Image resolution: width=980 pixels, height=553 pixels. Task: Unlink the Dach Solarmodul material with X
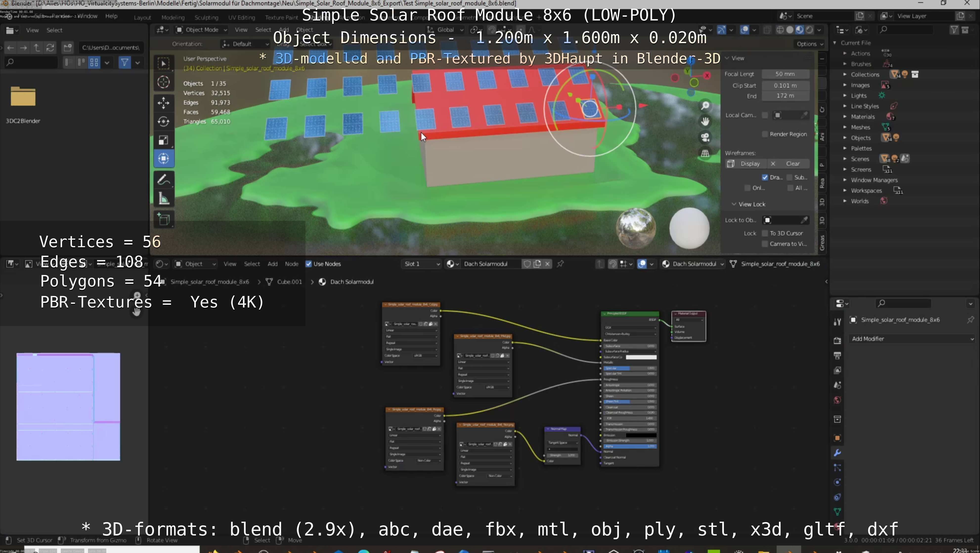point(547,264)
